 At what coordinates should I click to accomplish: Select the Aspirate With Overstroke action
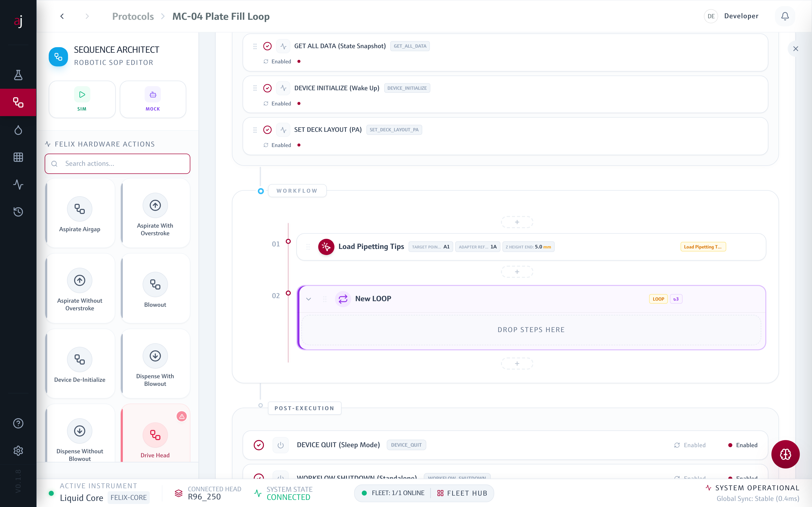pyautogui.click(x=155, y=213)
